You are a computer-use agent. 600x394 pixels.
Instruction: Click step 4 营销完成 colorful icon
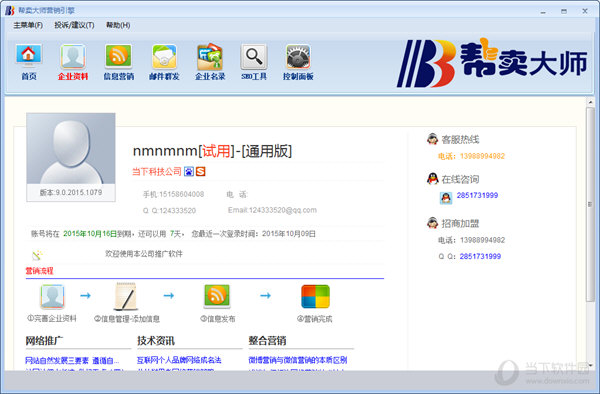click(x=315, y=296)
